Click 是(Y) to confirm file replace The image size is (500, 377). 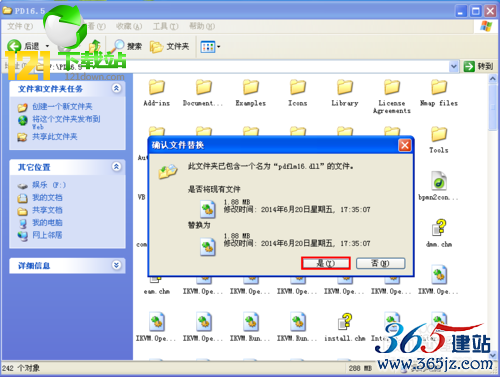click(x=326, y=263)
